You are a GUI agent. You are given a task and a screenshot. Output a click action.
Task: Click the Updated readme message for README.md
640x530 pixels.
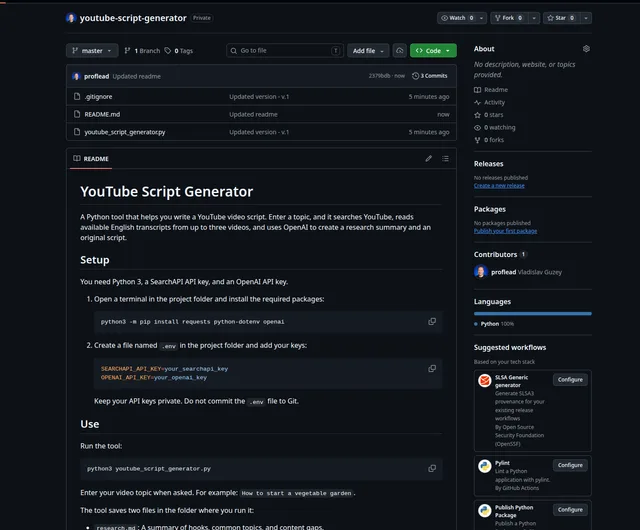click(x=253, y=114)
